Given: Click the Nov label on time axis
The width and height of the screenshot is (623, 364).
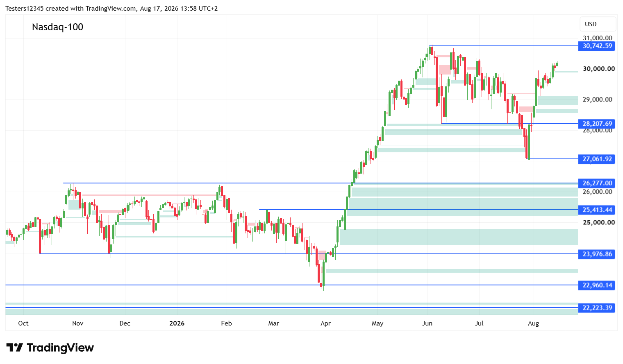Looking at the screenshot, I should point(77,323).
